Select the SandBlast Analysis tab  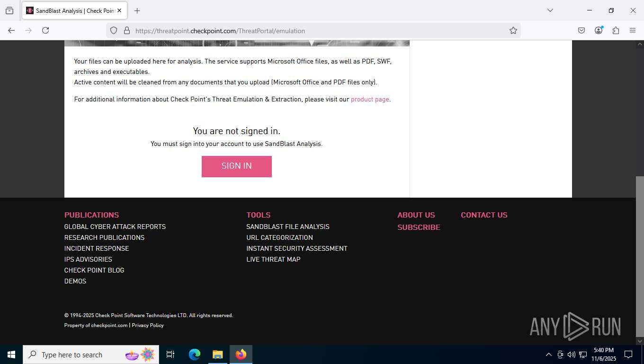point(75,10)
